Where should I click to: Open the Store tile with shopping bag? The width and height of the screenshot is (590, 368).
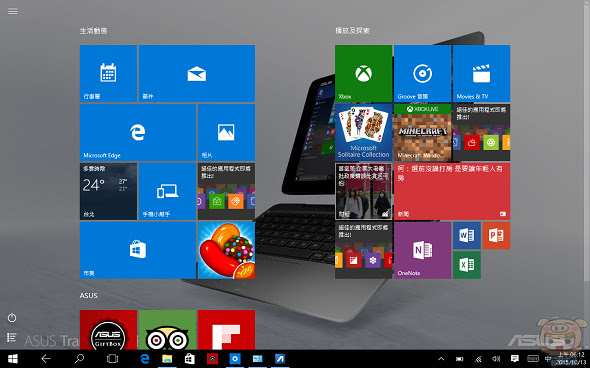[138, 250]
